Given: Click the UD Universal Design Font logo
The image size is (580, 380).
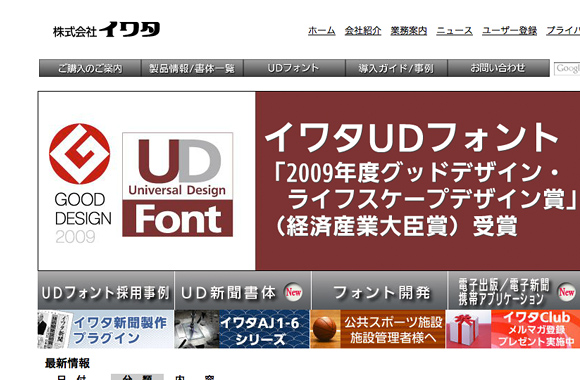Looking at the screenshot, I should (178, 184).
